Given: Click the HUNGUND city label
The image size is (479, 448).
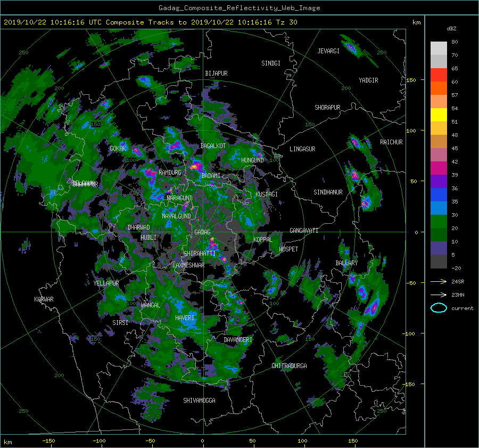Looking at the screenshot, I should click(x=252, y=160).
